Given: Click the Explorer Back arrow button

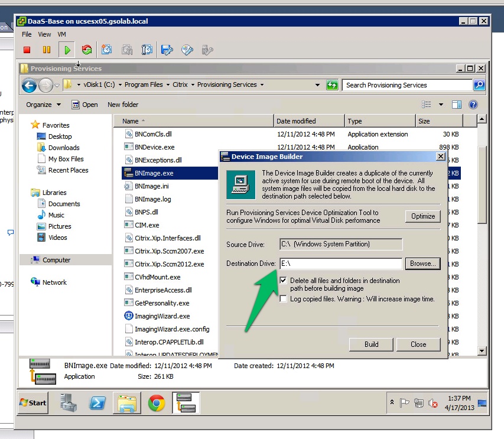Looking at the screenshot, I should [x=30, y=86].
